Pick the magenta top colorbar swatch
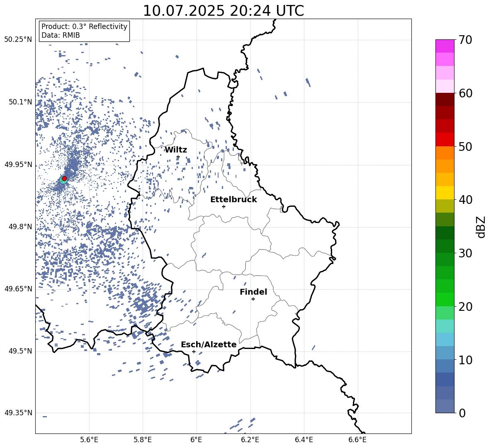 pyautogui.click(x=445, y=46)
